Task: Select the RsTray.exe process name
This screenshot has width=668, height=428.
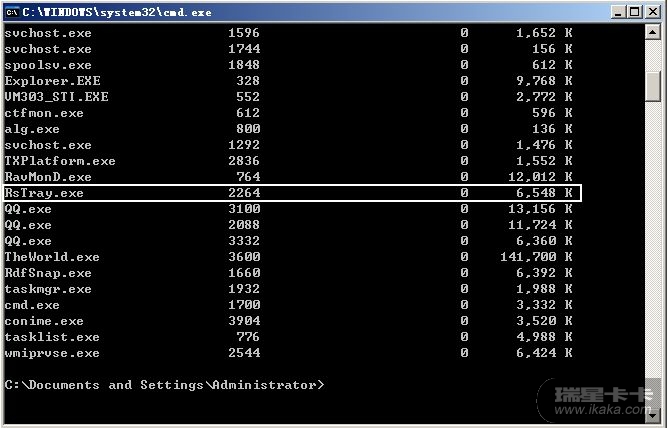Action: (x=44, y=193)
